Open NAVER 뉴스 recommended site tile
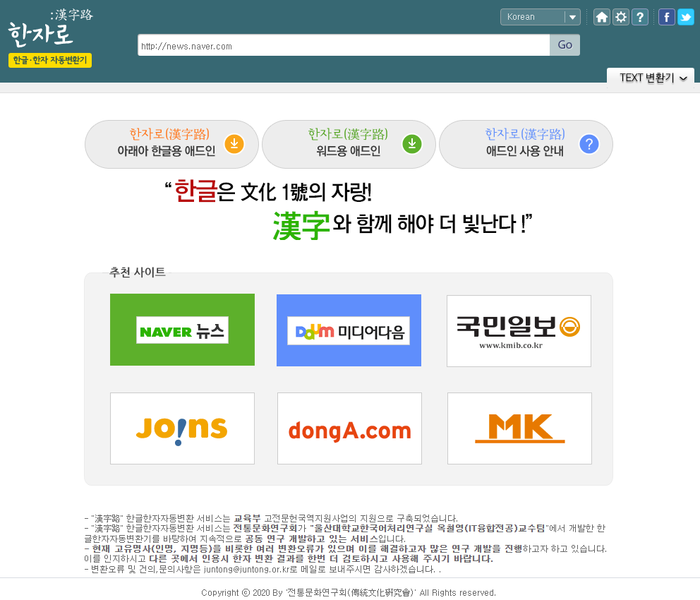Viewport: 700px width, 600px height. click(182, 330)
